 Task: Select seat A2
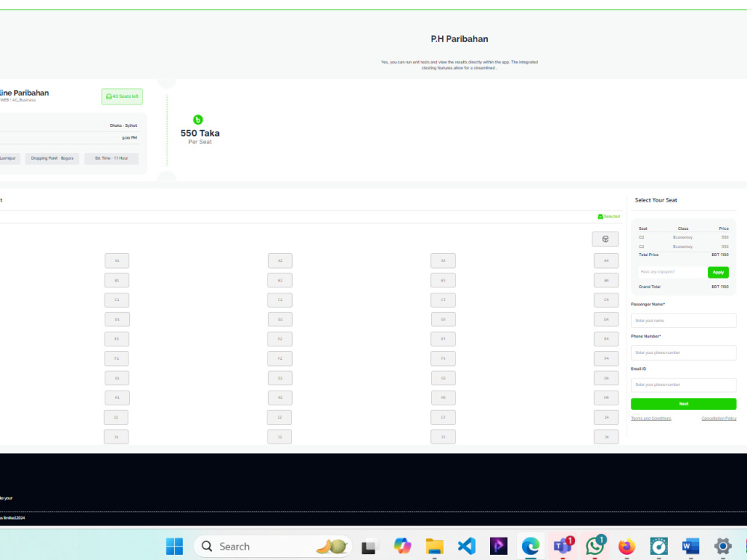(x=280, y=261)
